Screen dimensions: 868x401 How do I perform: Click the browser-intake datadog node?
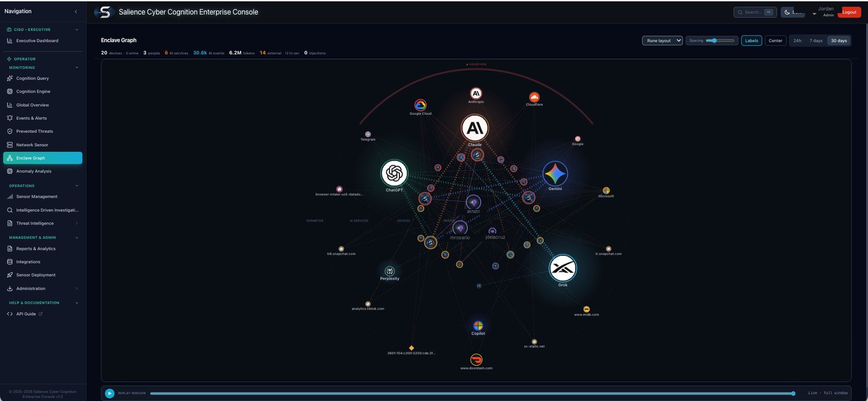pos(339,189)
